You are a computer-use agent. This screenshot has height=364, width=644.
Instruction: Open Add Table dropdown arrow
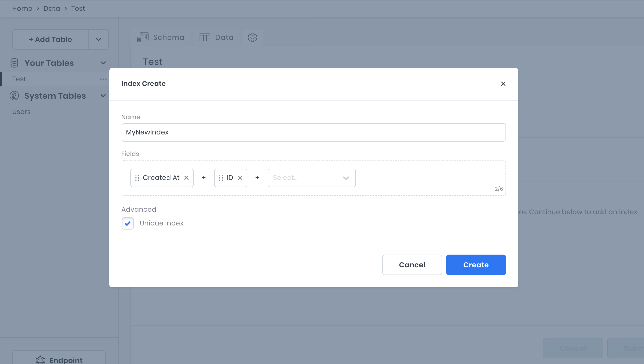pos(99,39)
